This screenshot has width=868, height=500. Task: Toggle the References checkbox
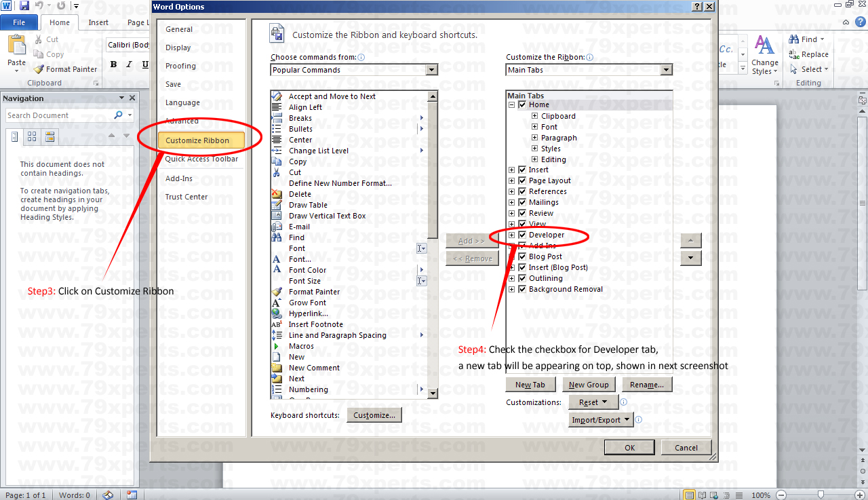[x=522, y=191]
